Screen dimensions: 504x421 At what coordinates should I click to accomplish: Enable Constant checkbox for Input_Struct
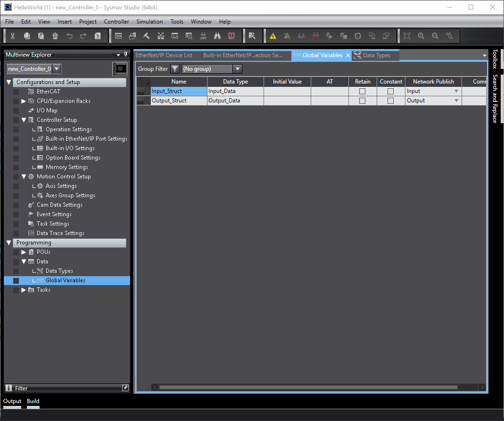(390, 91)
